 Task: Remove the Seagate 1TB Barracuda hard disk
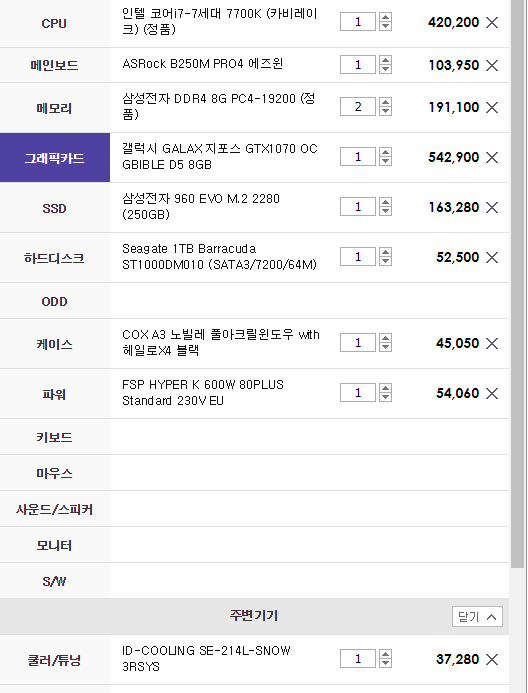[x=492, y=257]
